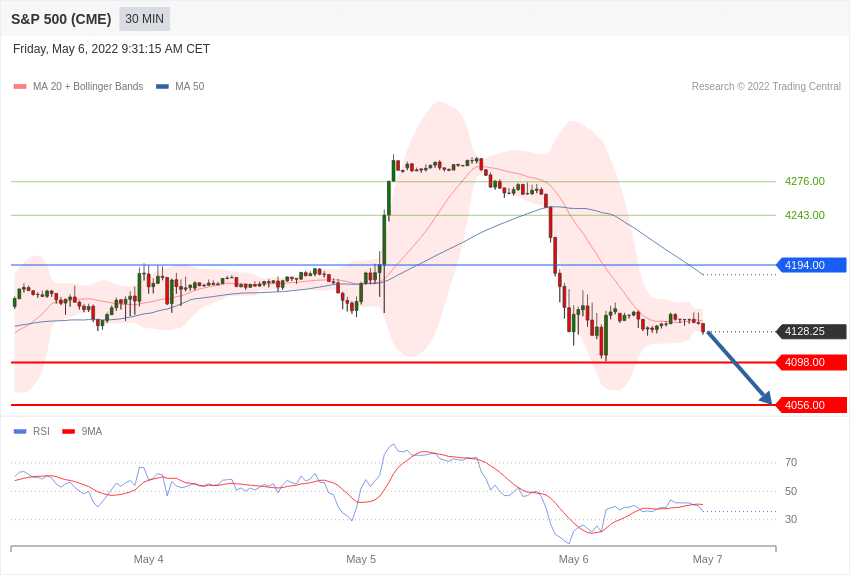Click the RSI 30 level label
The width and height of the screenshot is (850, 576).
tap(791, 519)
